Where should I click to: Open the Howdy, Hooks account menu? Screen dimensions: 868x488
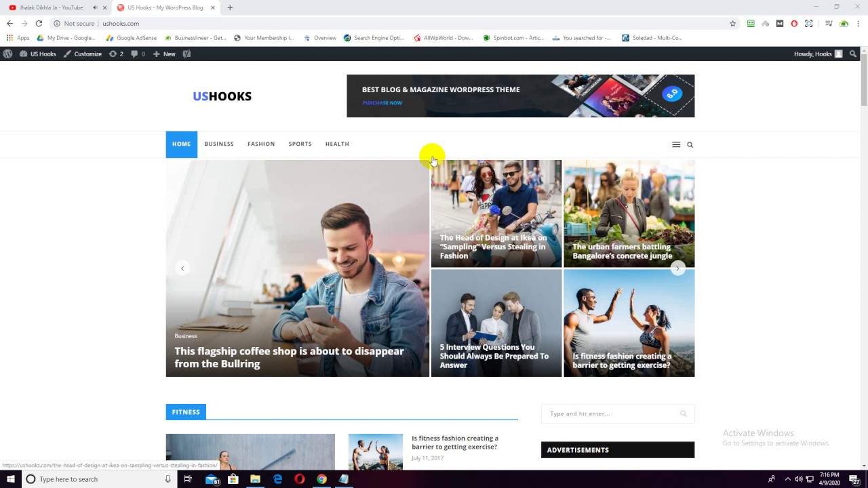coord(818,54)
